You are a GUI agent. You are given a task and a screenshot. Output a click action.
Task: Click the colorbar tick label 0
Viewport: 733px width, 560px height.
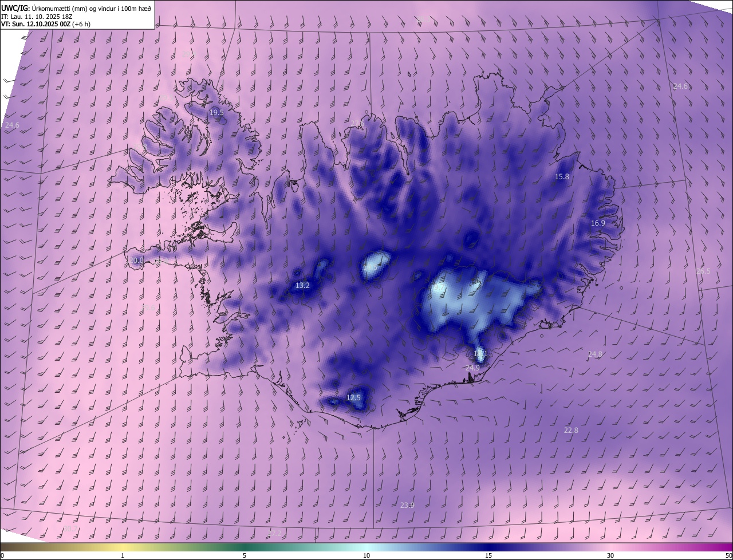pyautogui.click(x=2, y=555)
